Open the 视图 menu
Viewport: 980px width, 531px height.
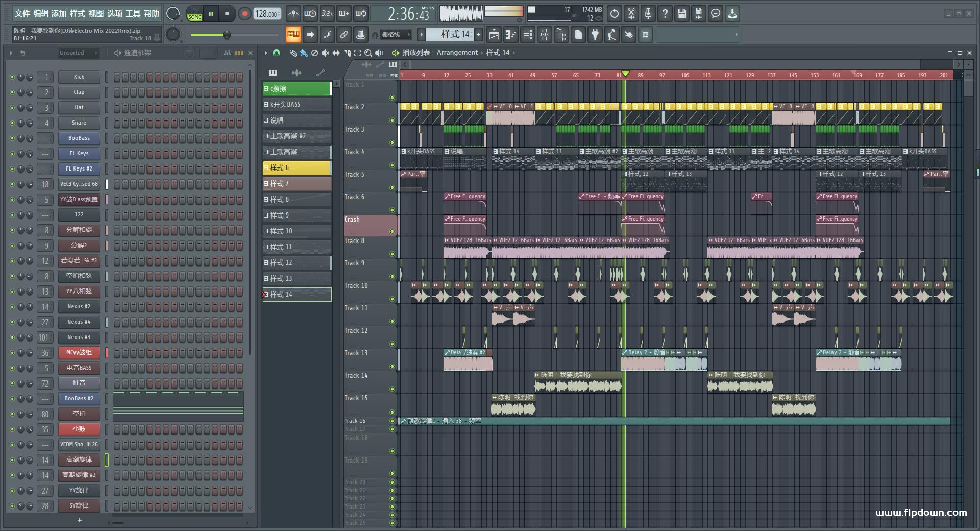96,14
